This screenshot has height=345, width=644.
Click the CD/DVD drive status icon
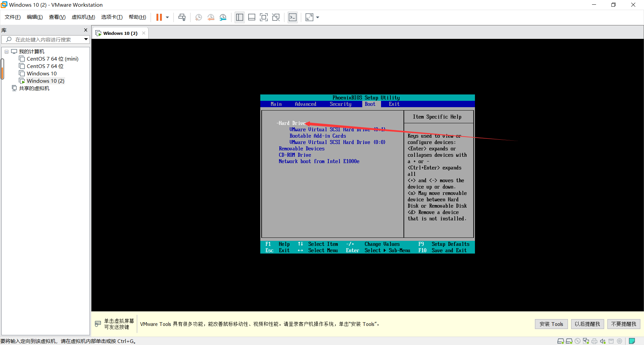click(577, 341)
